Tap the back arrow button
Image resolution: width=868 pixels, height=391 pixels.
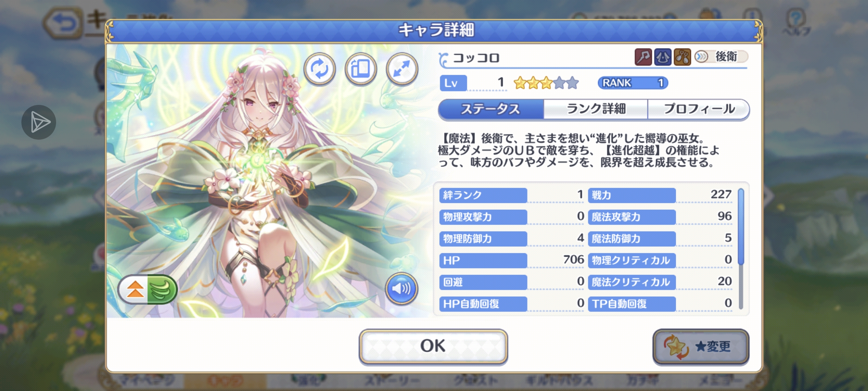63,23
